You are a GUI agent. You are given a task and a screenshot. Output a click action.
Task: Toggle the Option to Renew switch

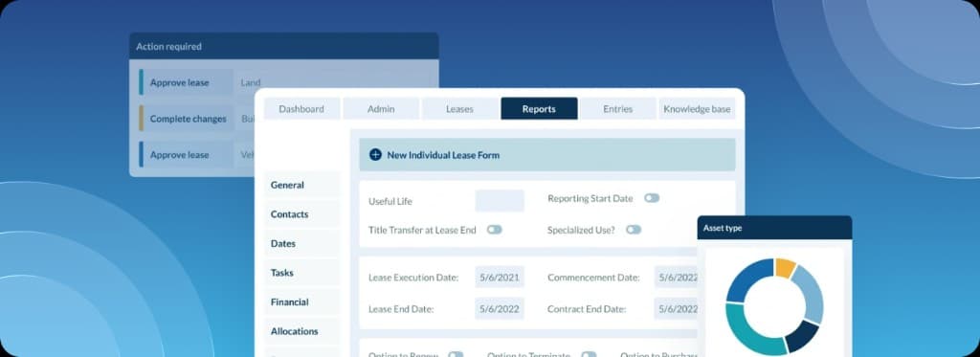(456, 354)
